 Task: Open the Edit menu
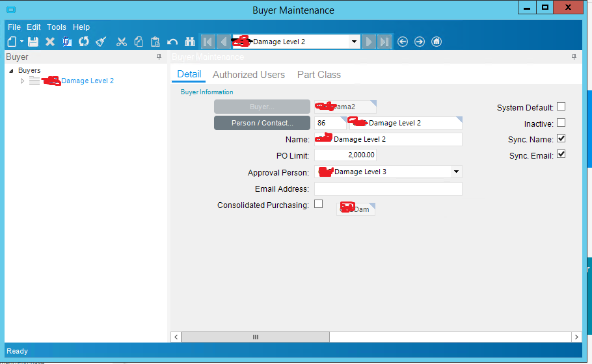point(34,27)
